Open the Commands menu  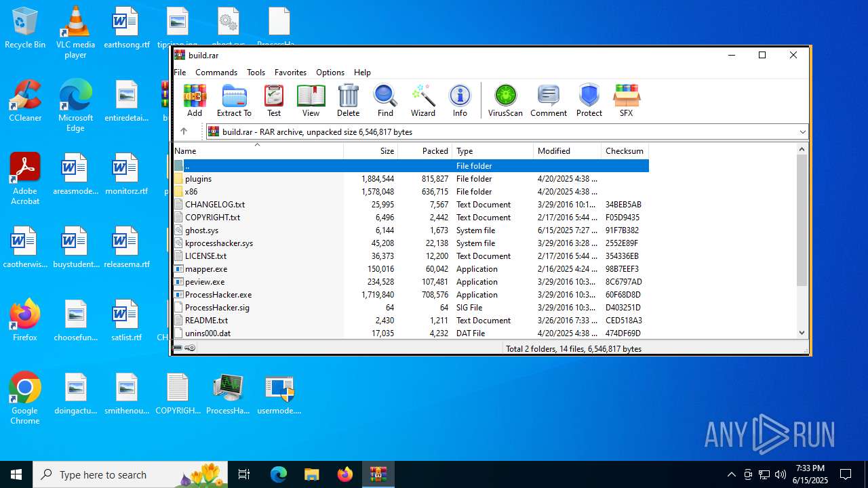216,73
